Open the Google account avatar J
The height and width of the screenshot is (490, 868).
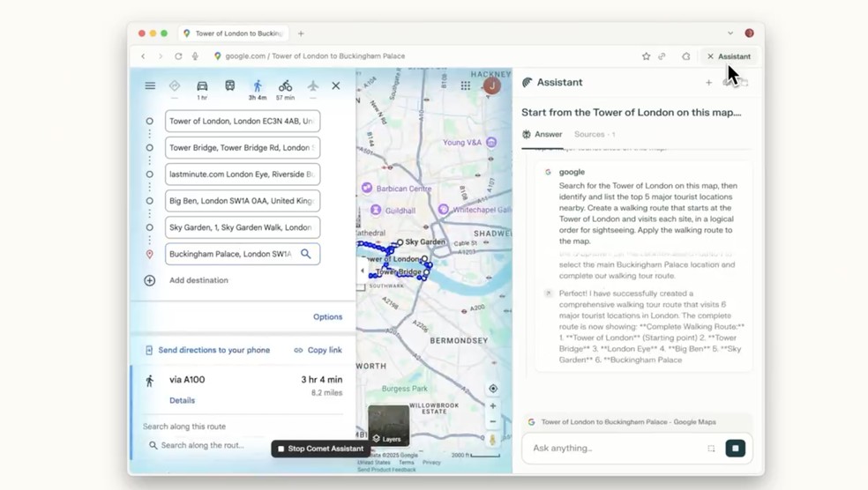492,85
